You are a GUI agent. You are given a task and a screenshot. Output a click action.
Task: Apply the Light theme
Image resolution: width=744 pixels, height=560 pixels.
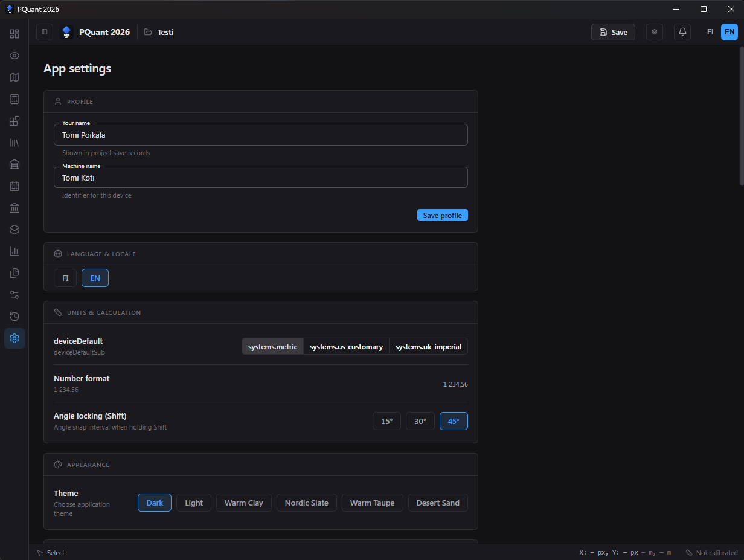click(194, 503)
